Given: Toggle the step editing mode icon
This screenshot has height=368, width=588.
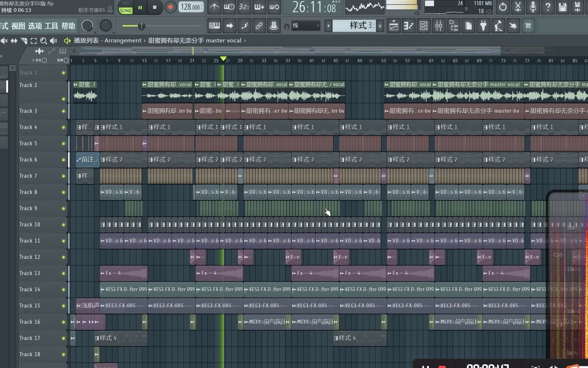Looking at the screenshot, I should pyautogui.click(x=244, y=26).
